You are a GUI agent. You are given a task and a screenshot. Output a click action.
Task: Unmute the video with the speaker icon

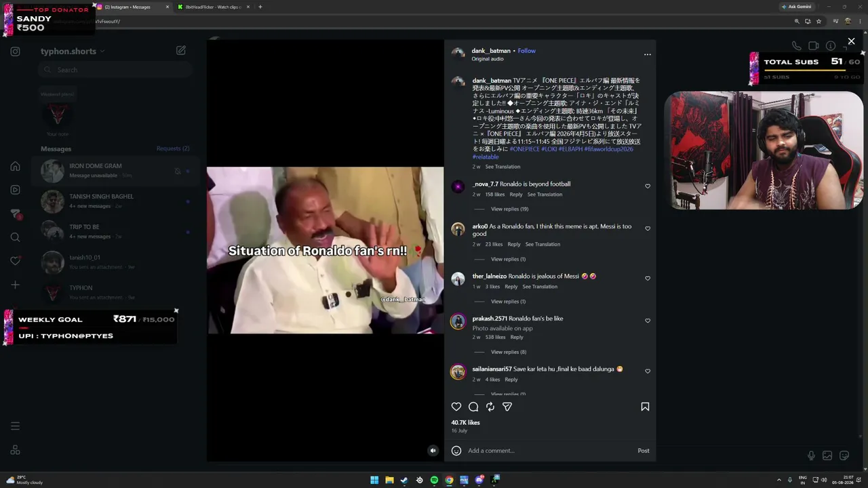433,451
